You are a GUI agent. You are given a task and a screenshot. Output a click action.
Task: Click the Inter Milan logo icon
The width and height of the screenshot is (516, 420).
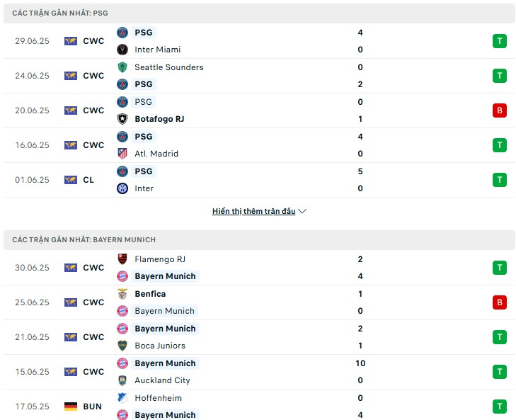pos(122,188)
